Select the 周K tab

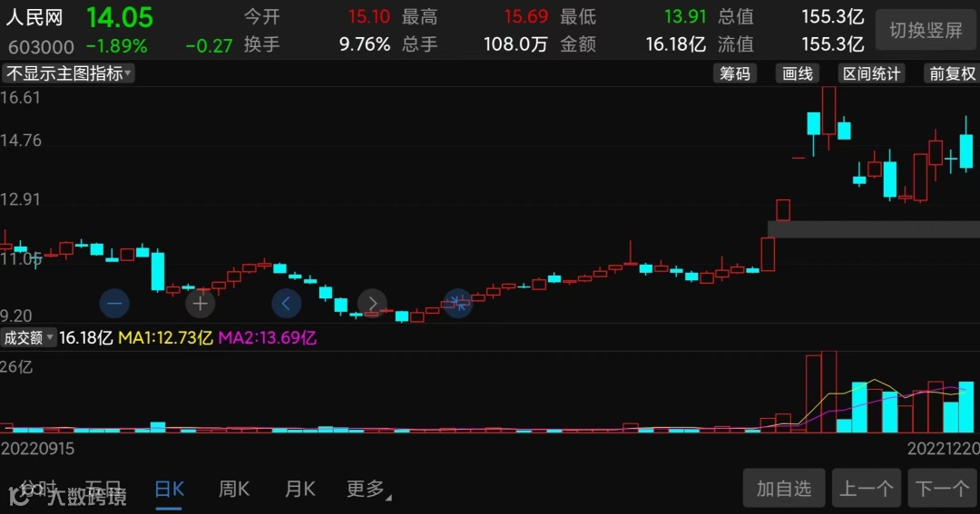234,489
